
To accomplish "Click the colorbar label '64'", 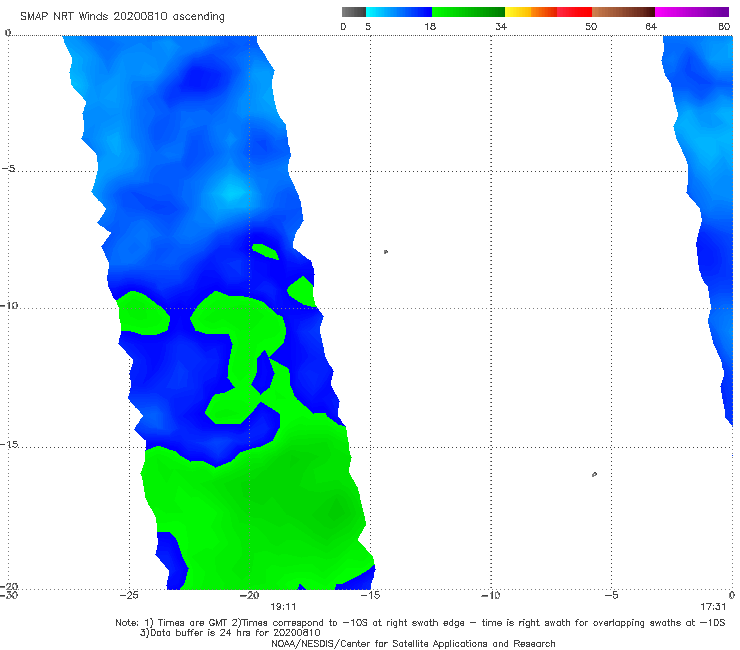I will tap(651, 27).
